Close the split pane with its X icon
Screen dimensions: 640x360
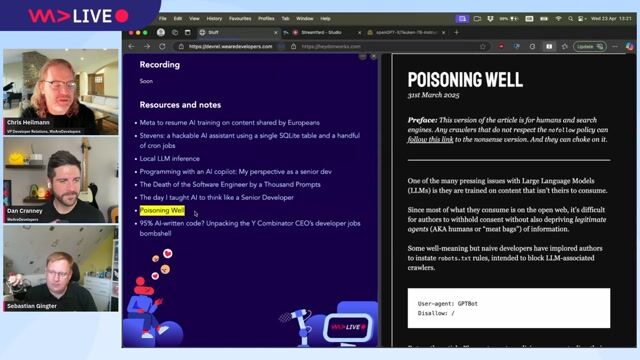(373, 57)
